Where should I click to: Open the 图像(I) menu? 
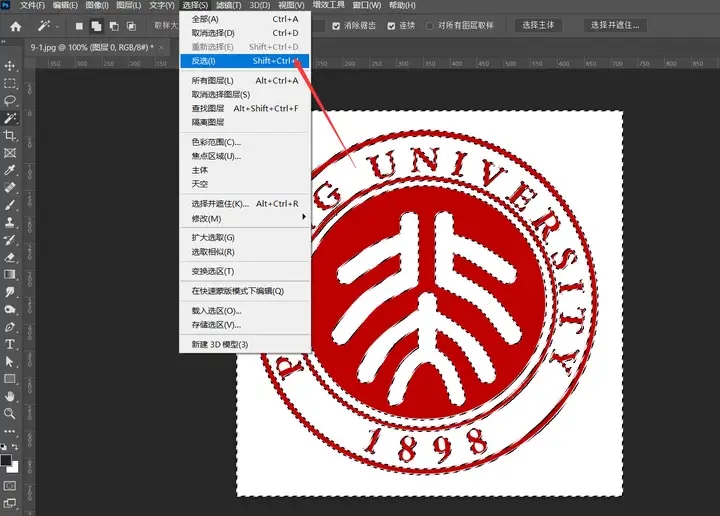point(97,6)
